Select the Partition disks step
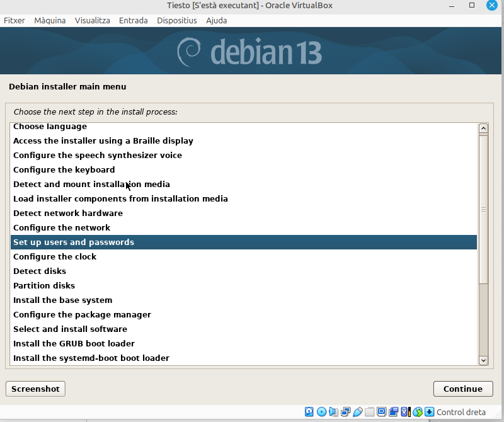Viewport: 504px width, 422px height. pos(44,285)
